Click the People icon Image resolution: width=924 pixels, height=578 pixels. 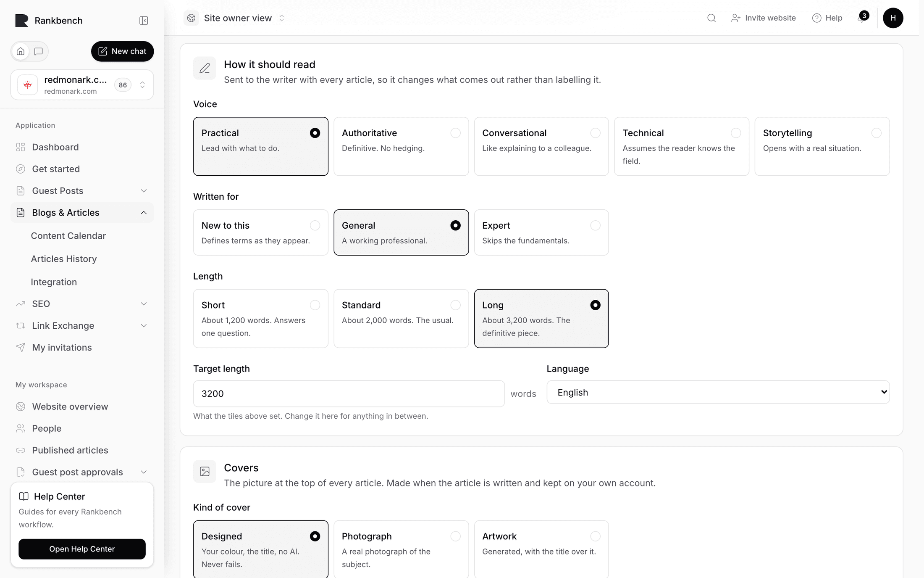point(21,428)
